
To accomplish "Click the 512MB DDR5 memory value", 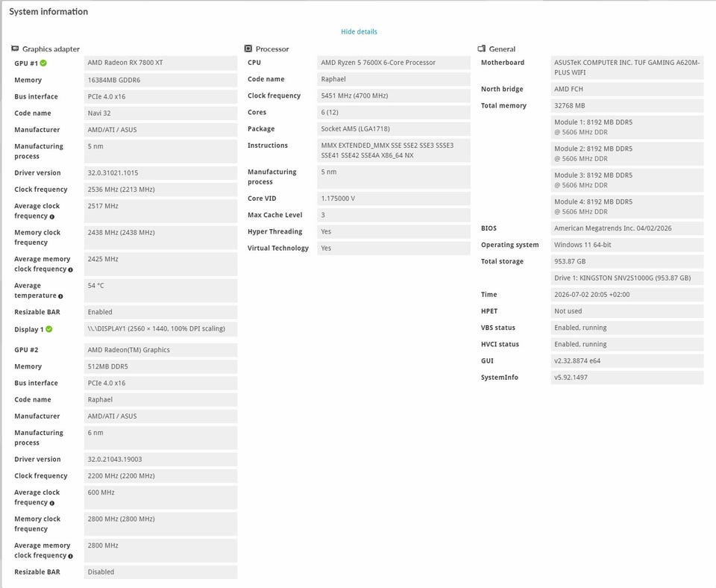I will point(161,366).
